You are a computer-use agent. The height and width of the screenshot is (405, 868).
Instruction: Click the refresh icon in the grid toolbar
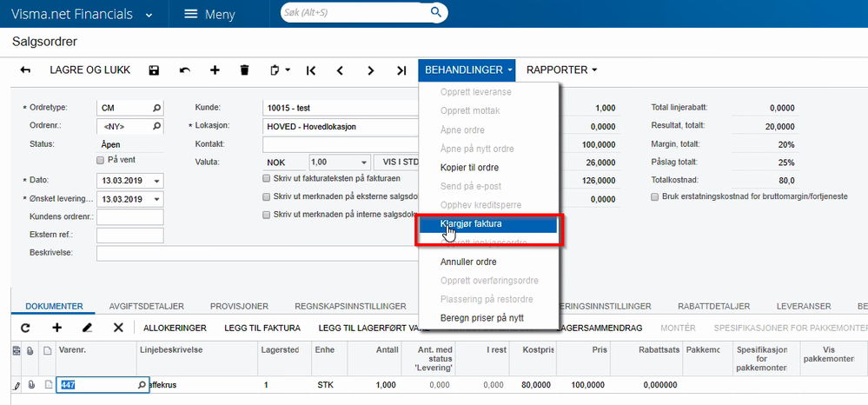coord(25,328)
